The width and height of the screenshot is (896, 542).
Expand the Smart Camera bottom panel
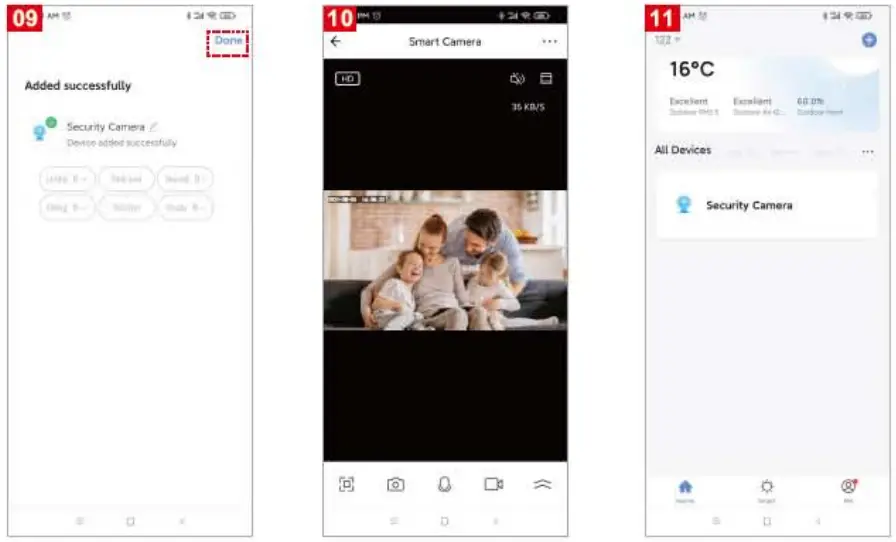[542, 484]
